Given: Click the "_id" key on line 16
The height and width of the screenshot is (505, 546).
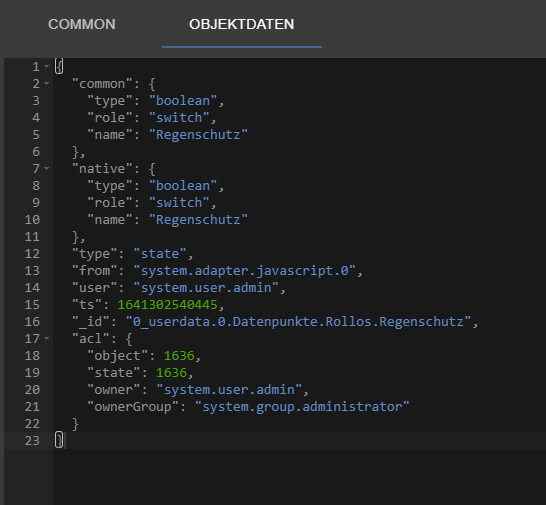Looking at the screenshot, I should [91, 321].
